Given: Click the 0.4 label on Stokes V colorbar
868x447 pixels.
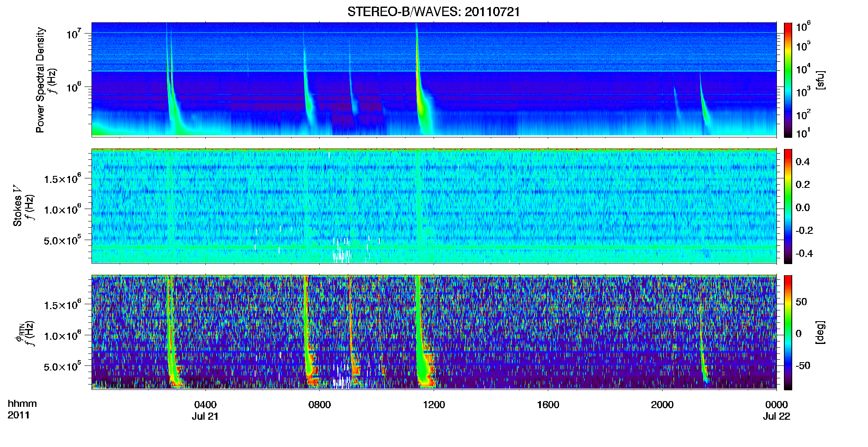Looking at the screenshot, I should click(x=803, y=162).
